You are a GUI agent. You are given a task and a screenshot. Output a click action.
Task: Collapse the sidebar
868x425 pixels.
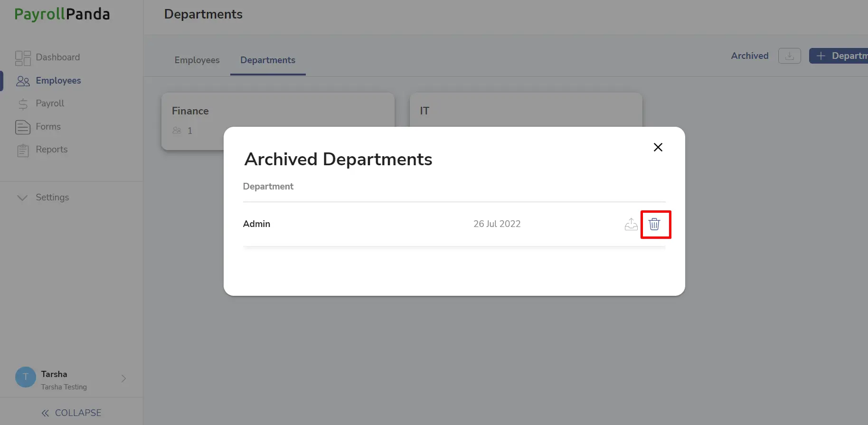[x=71, y=413]
